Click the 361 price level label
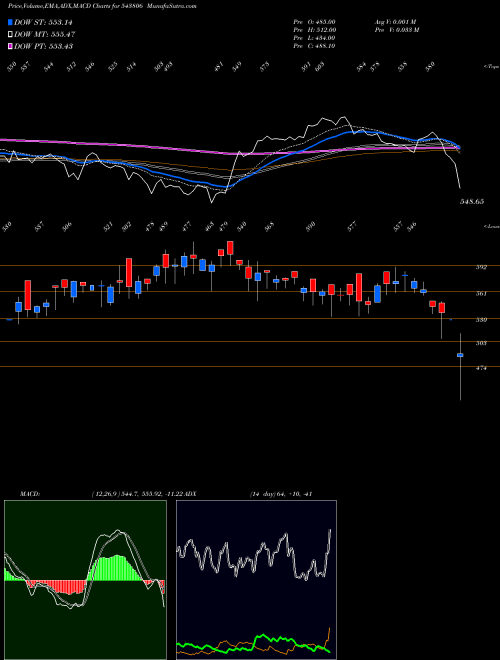The image size is (500, 660). pyautogui.click(x=481, y=293)
